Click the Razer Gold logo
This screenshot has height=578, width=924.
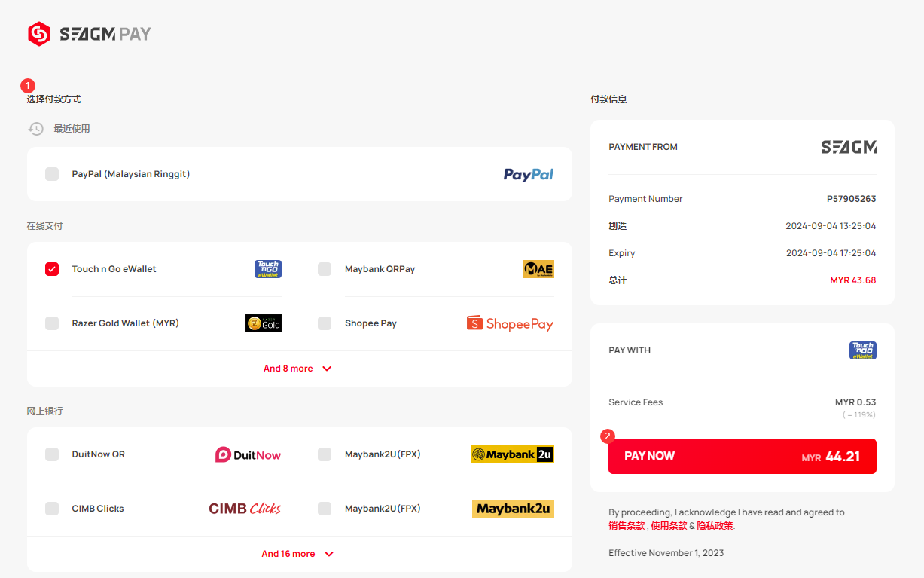pos(264,323)
